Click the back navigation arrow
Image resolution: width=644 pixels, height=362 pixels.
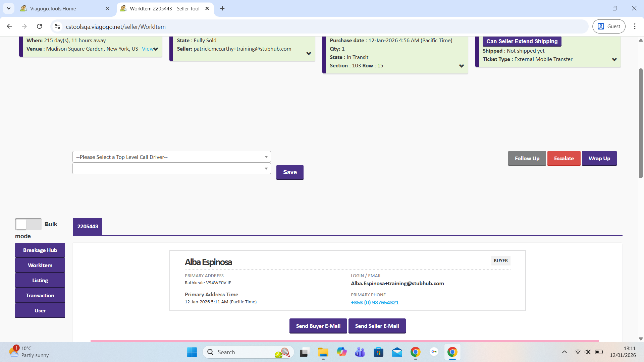(9, 26)
